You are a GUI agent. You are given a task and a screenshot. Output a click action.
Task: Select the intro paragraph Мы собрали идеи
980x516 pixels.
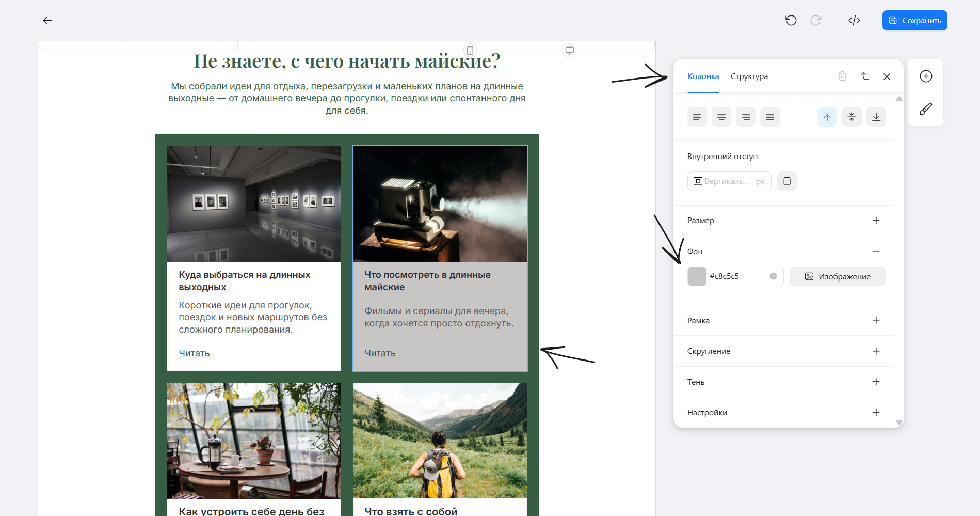(347, 98)
